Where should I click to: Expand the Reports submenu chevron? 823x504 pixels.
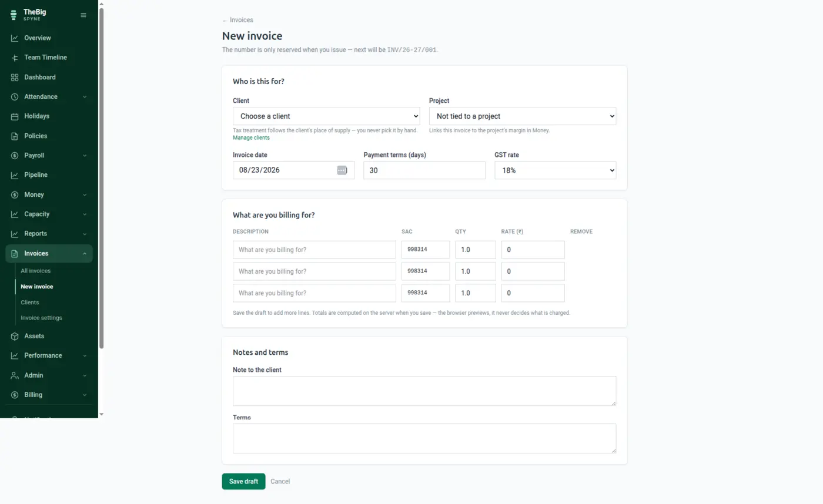[x=85, y=234]
